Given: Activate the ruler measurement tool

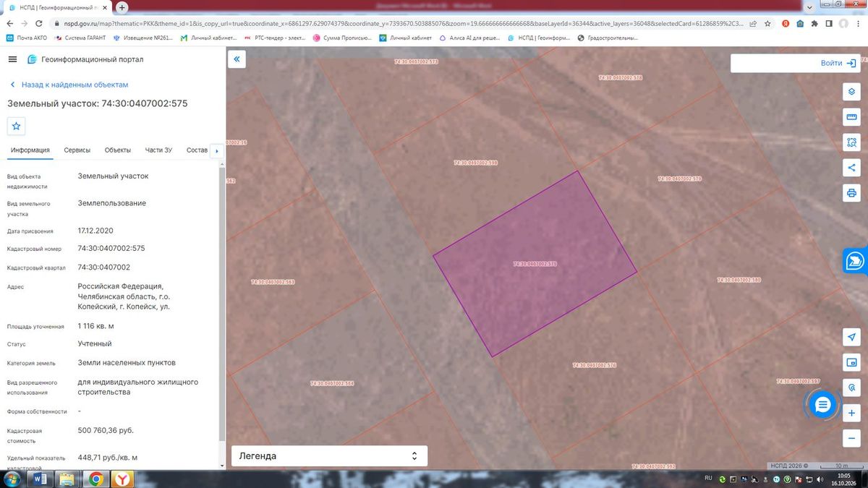Looking at the screenshot, I should pos(851,117).
